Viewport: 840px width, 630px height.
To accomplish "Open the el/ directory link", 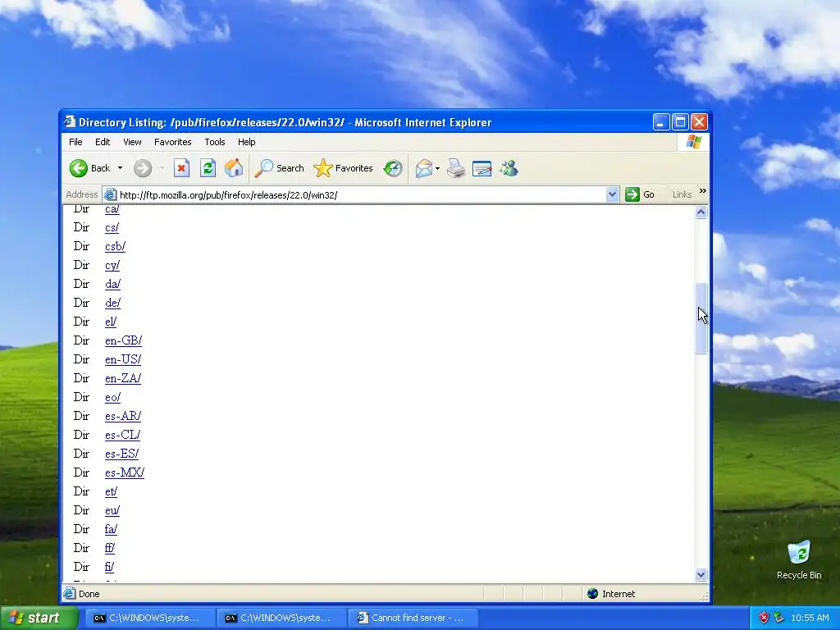I will tap(111, 322).
